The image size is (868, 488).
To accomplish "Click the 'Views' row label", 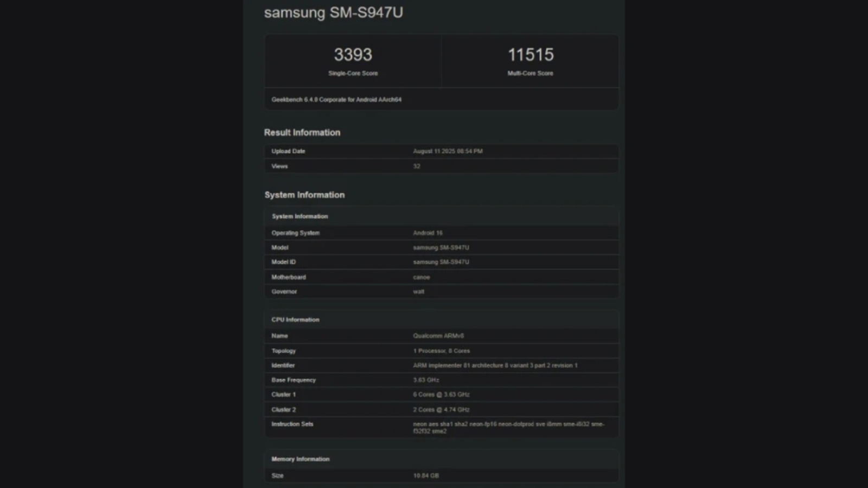I will point(279,166).
